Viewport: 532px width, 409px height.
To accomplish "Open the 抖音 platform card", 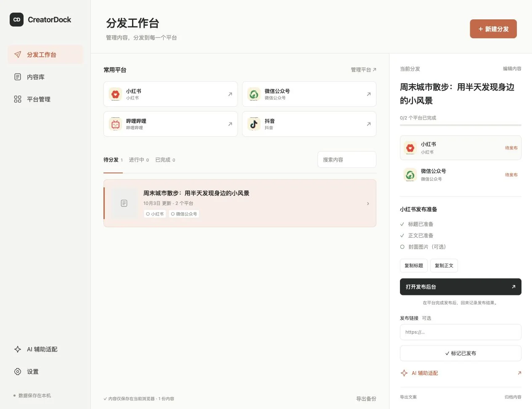I will click(309, 124).
